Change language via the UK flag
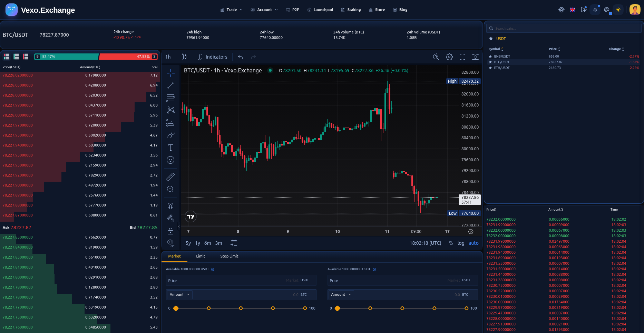 573,10
